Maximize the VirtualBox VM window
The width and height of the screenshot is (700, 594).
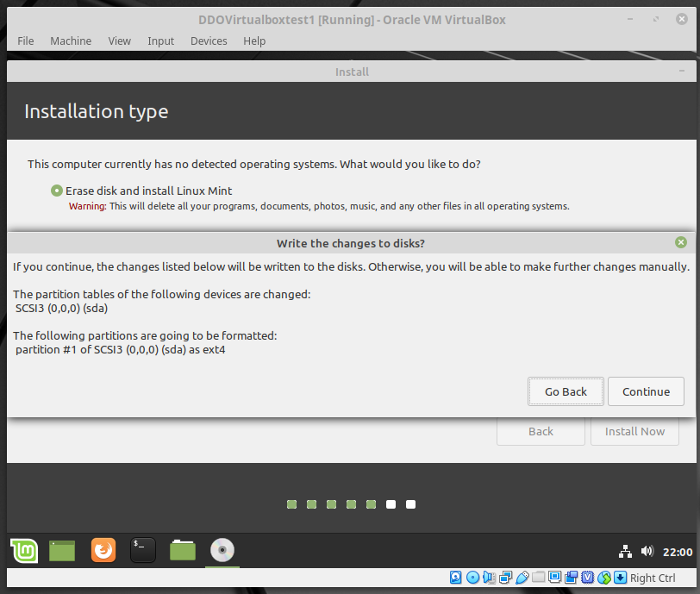(656, 19)
